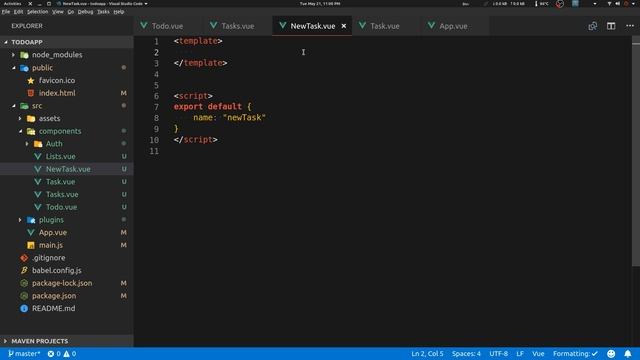
Task: Open favicon.ico in the explorer
Action: coord(57,80)
